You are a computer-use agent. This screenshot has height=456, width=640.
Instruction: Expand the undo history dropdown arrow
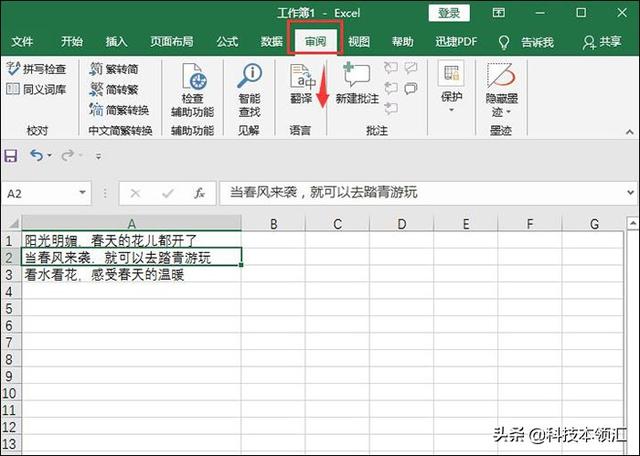click(49, 156)
